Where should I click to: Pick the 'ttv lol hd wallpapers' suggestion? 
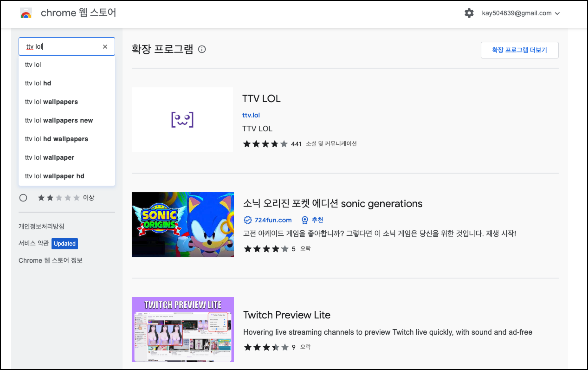56,139
